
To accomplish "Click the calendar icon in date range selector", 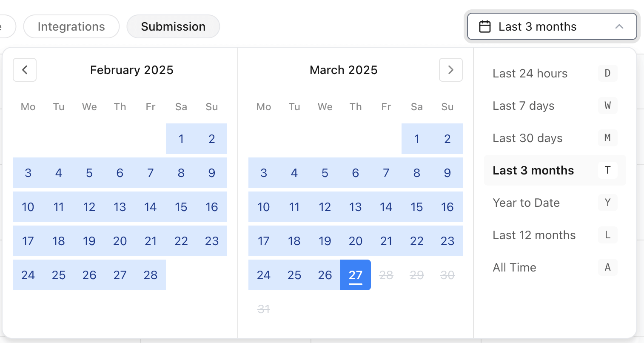I will click(485, 26).
